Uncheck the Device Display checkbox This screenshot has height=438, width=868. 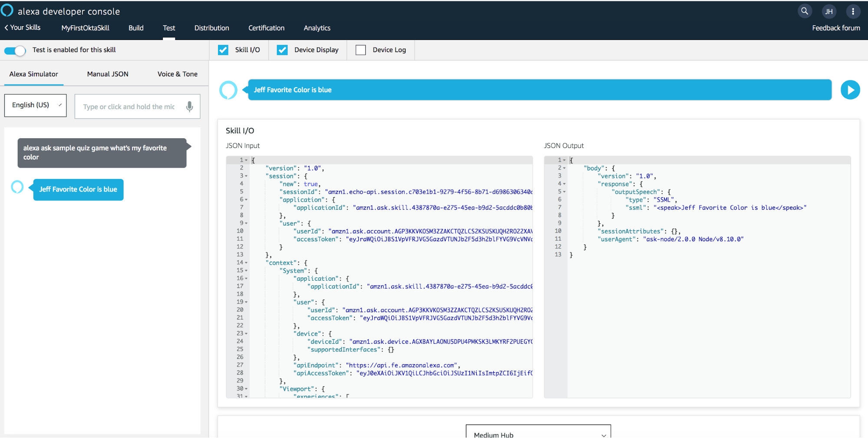point(282,50)
